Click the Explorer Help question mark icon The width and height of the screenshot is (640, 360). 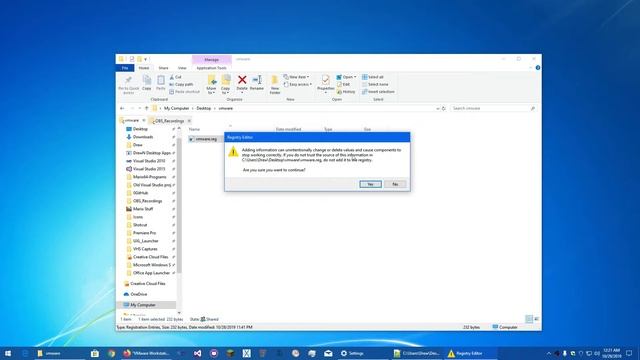pyautogui.click(x=538, y=68)
